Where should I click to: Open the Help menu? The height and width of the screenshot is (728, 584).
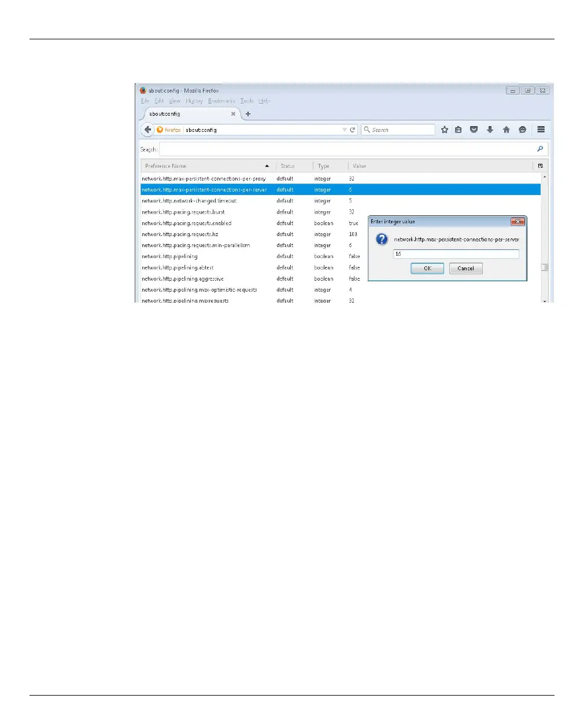264,101
